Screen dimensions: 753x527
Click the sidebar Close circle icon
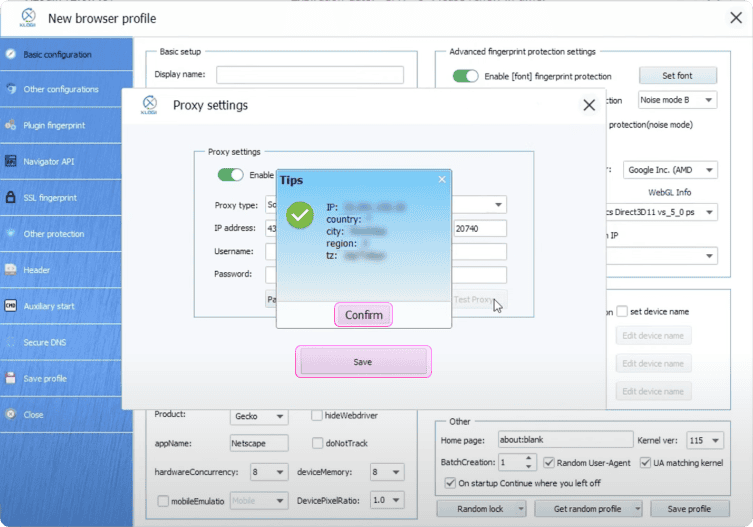pos(11,414)
